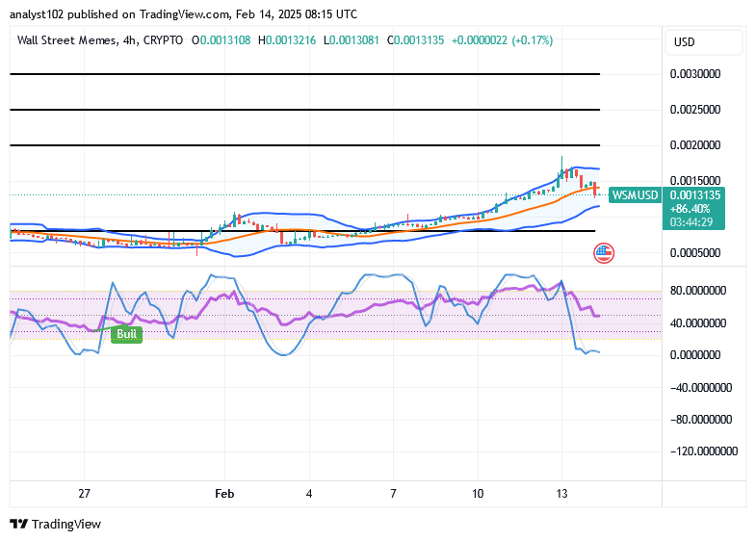Image resolution: width=756 pixels, height=541 pixels.
Task: Click the +0.0000022 price change value
Action: pos(480,40)
